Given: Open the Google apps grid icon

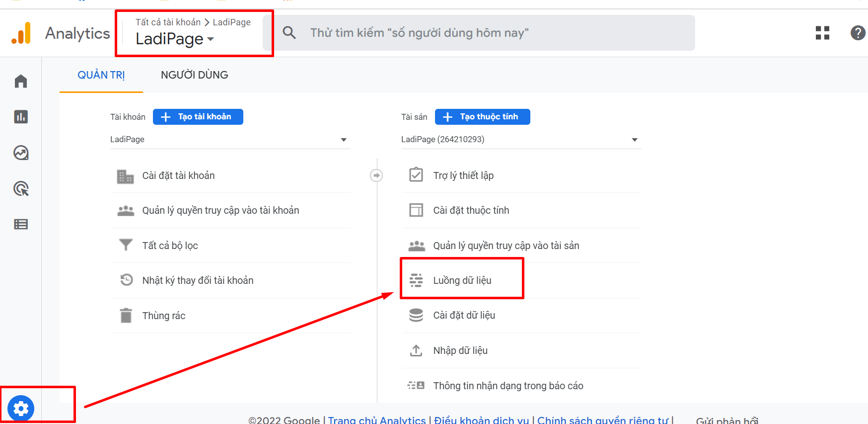Looking at the screenshot, I should tap(822, 33).
